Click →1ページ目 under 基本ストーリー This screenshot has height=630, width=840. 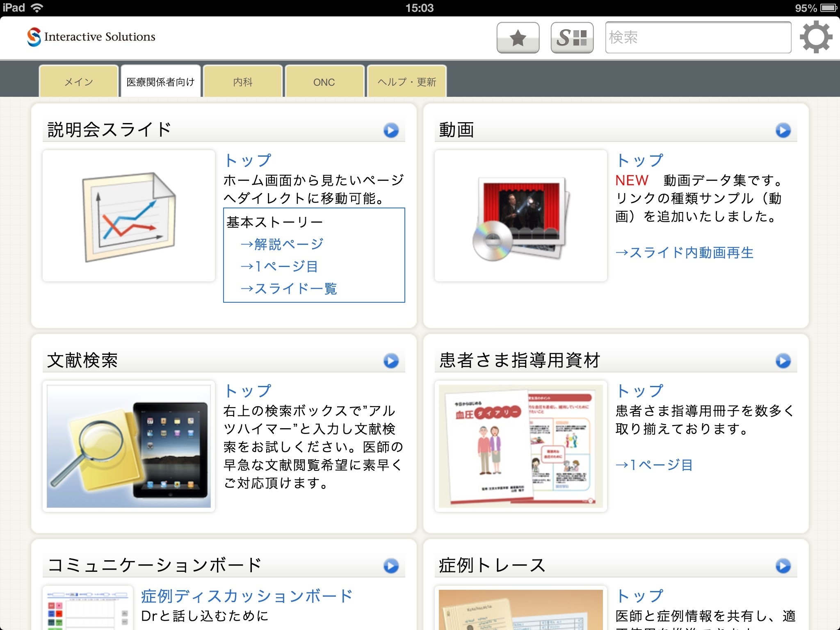pos(279,266)
